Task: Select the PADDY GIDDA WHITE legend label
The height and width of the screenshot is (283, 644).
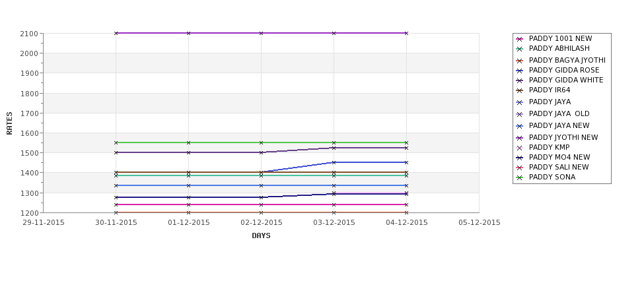Action: (x=566, y=80)
